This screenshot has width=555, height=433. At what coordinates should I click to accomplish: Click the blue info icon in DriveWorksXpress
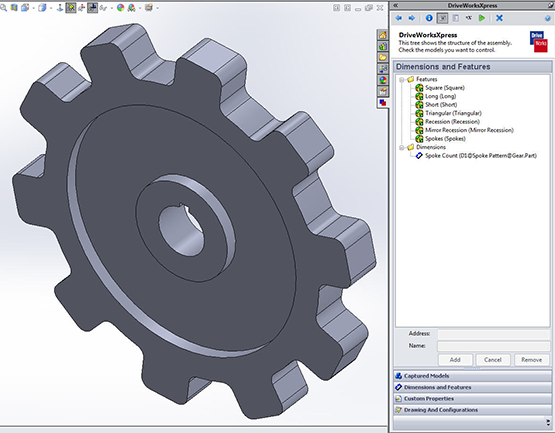(x=429, y=18)
